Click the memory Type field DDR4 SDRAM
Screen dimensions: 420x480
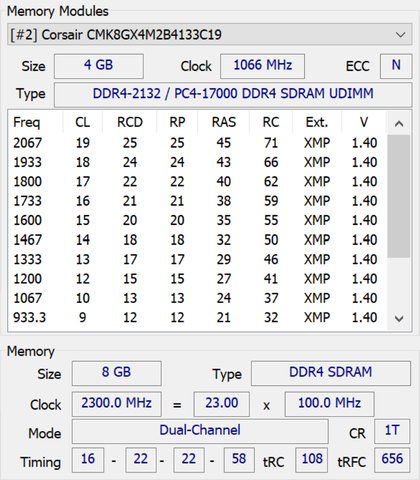point(331,373)
